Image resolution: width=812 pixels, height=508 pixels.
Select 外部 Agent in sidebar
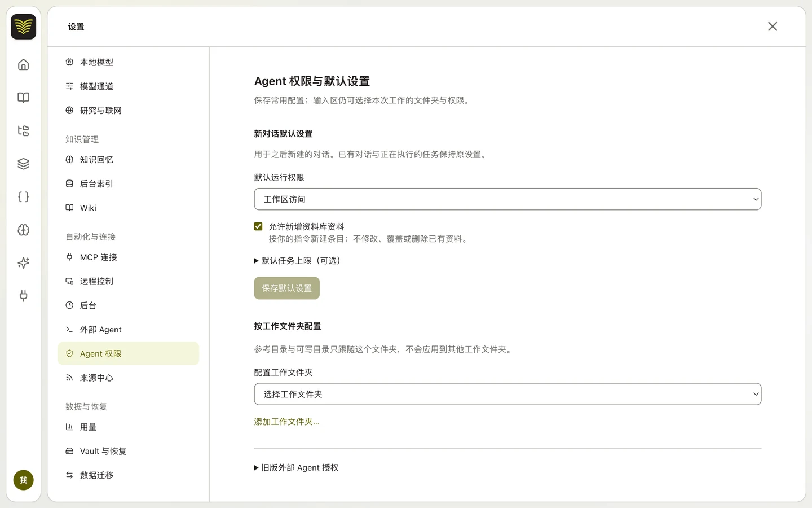tap(129, 330)
